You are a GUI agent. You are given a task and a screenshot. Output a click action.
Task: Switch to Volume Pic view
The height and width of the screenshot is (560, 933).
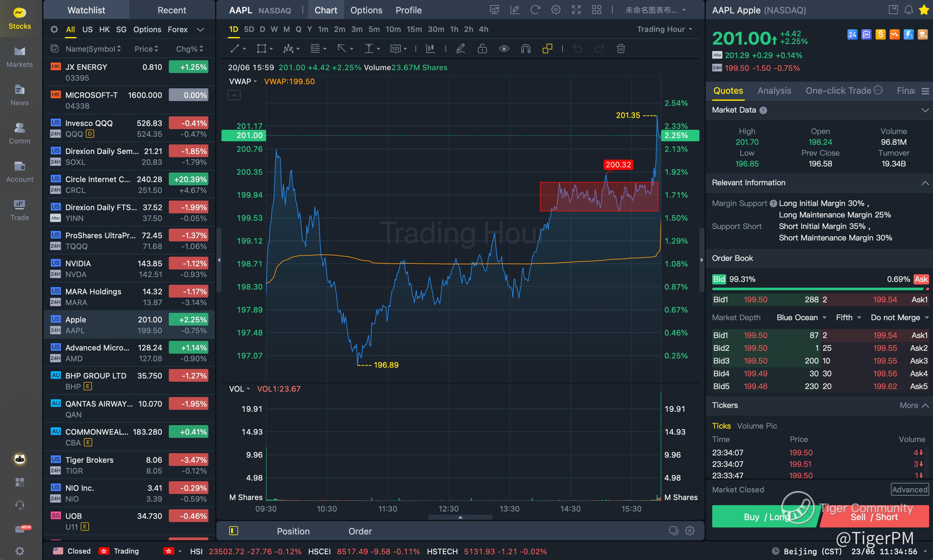tap(757, 426)
